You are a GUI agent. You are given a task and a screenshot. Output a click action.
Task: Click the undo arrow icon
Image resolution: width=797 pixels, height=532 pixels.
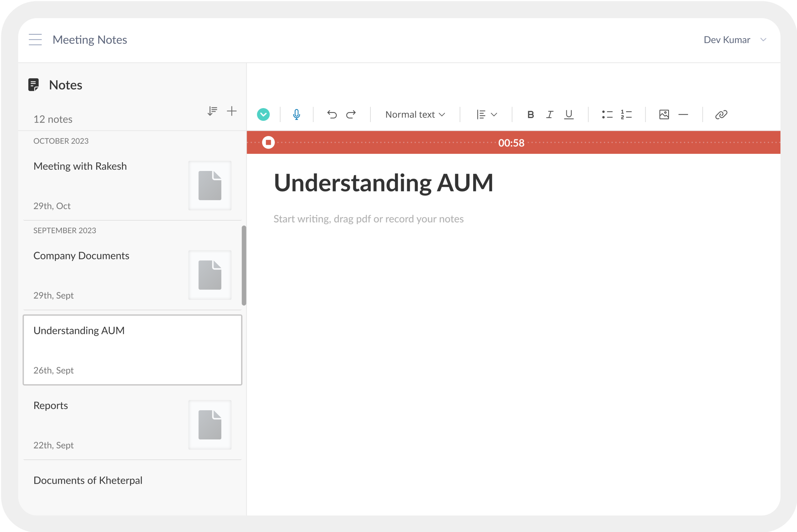[332, 115]
